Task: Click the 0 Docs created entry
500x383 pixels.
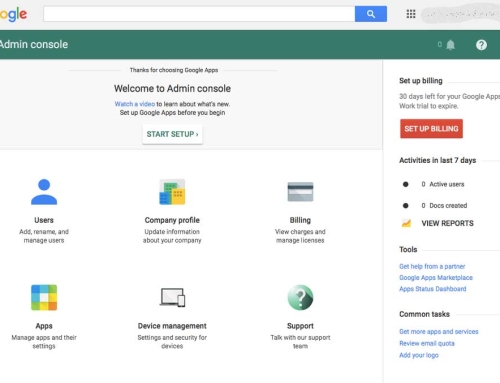Action: pos(444,205)
